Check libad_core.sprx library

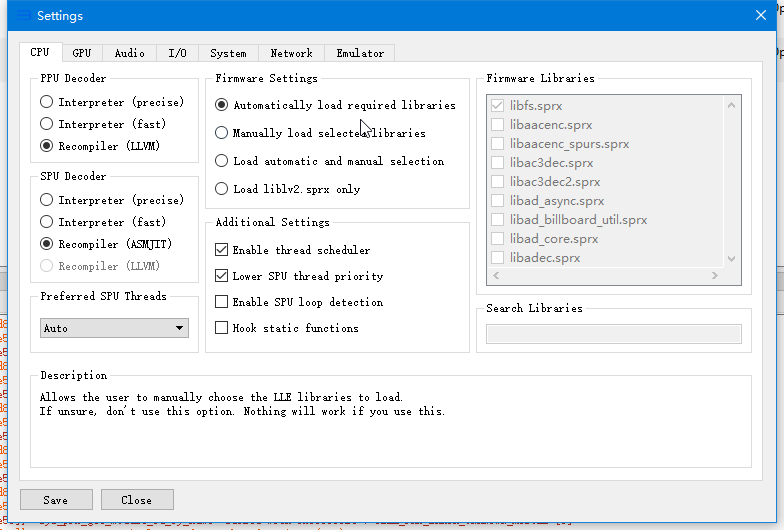pos(498,238)
